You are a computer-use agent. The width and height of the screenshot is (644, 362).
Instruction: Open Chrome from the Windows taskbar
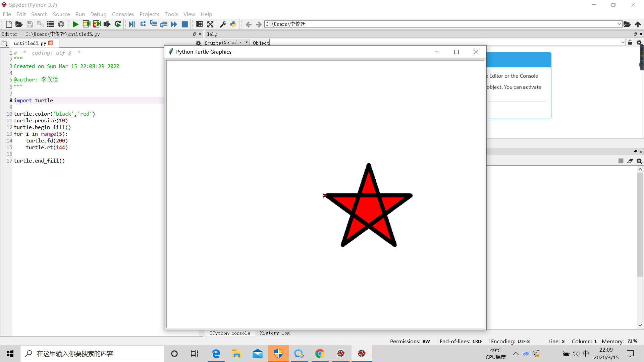point(320,354)
